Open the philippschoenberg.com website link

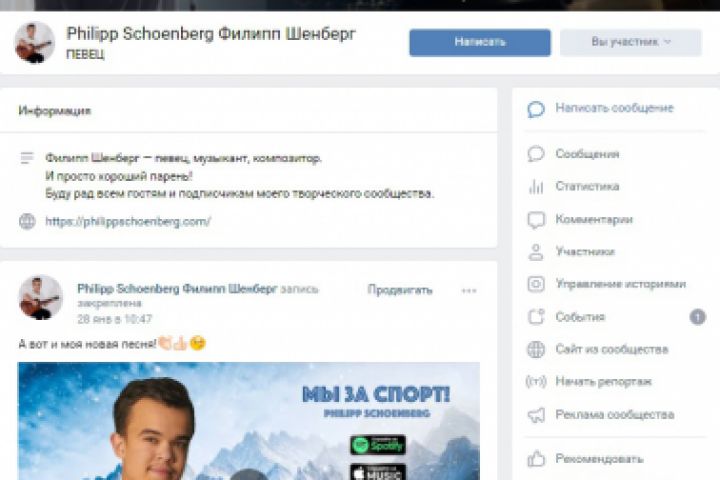[128, 221]
